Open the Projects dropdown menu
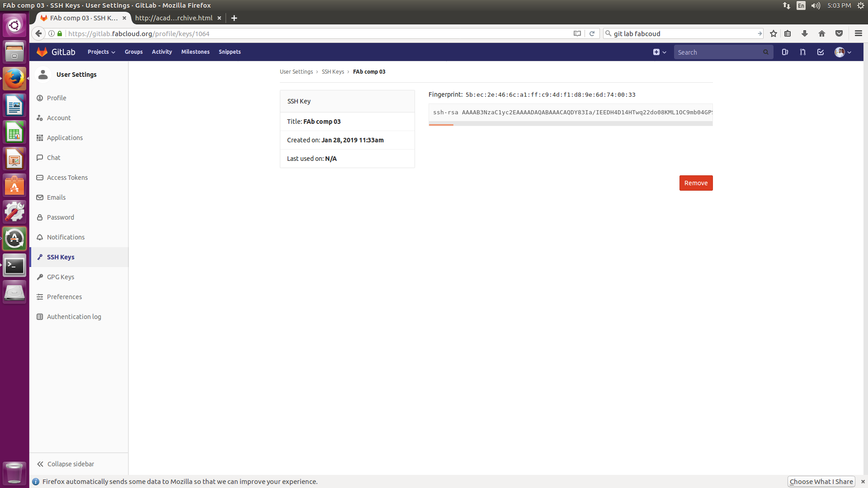 click(x=101, y=52)
